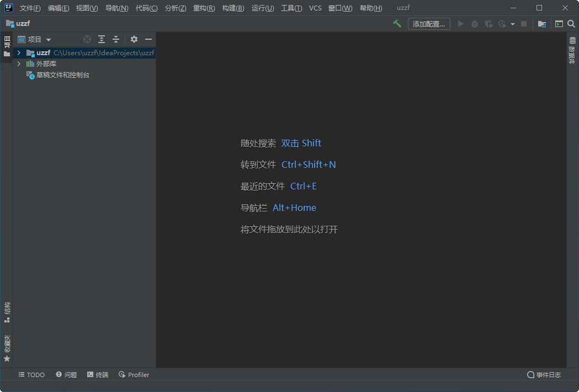Viewport: 579px width, 392px height.
Task: Open the 工具(T) menu
Action: coord(291,8)
